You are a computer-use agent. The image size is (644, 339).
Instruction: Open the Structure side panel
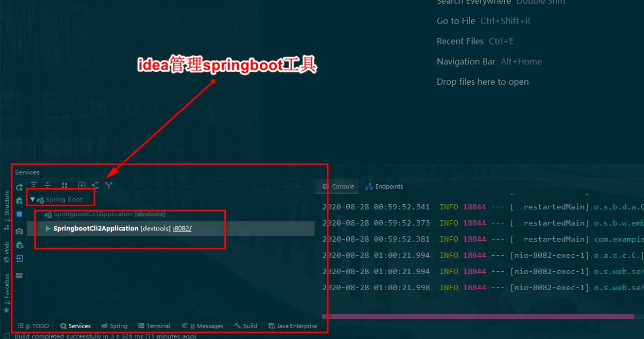click(x=6, y=210)
